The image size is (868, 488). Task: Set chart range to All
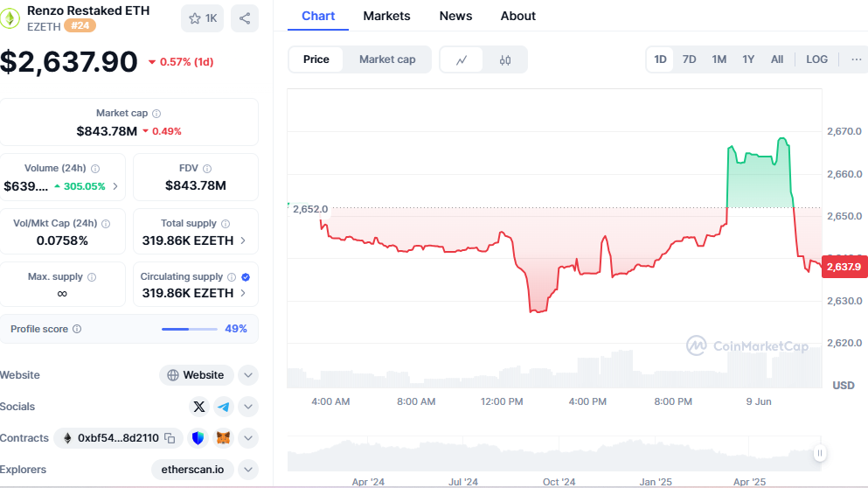[777, 59]
